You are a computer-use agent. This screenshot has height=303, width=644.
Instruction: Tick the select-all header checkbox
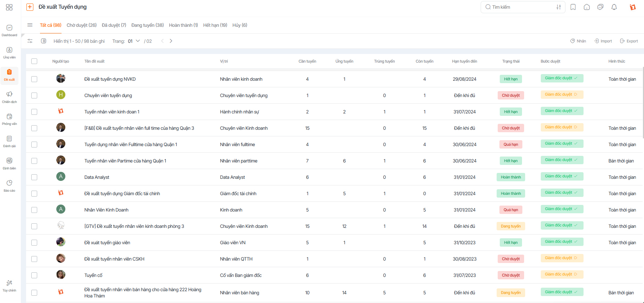34,61
